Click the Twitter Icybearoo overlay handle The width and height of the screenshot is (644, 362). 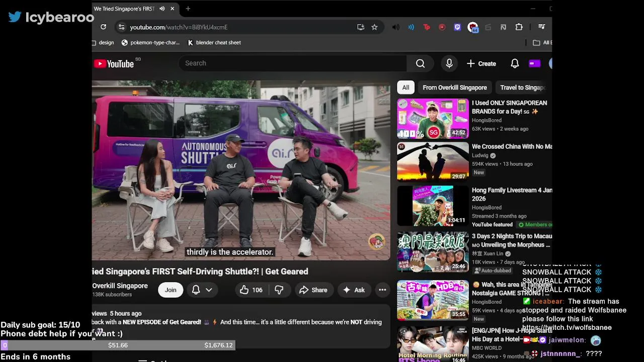click(51, 18)
